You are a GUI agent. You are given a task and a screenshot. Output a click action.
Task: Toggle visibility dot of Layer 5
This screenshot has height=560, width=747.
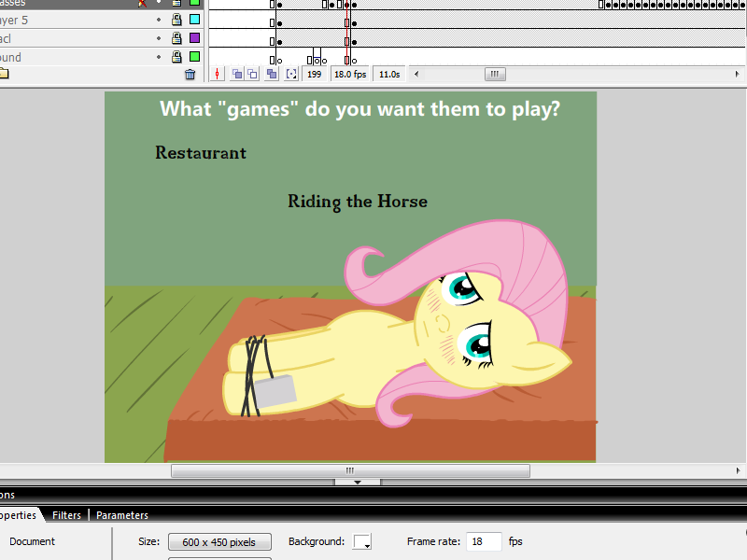point(159,20)
